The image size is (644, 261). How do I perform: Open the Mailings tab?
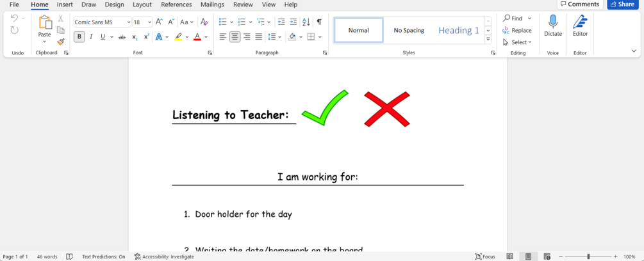click(212, 4)
